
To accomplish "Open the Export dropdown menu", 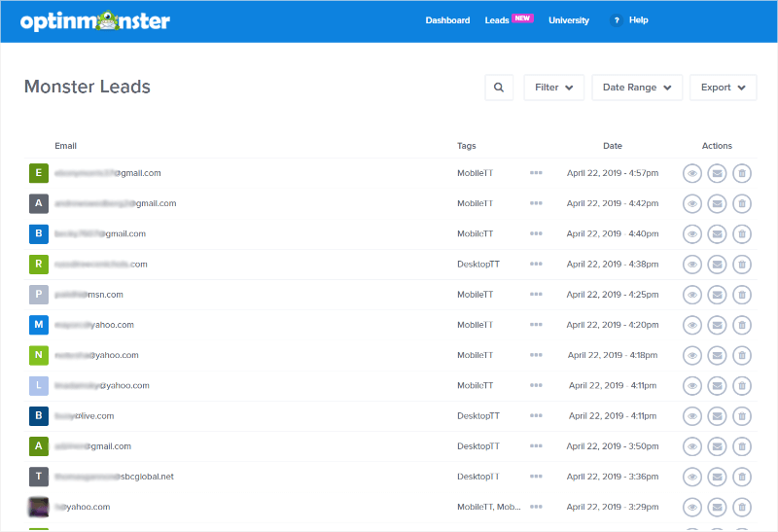I will pyautogui.click(x=723, y=88).
